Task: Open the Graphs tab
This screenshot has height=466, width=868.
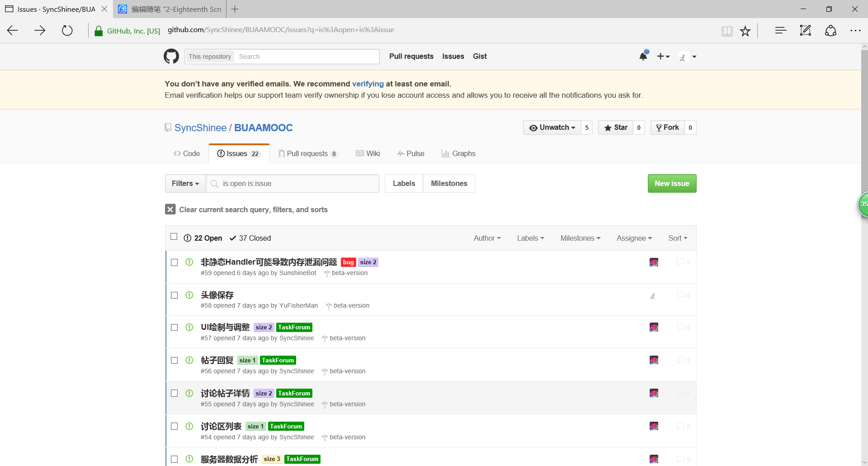Action: 458,154
